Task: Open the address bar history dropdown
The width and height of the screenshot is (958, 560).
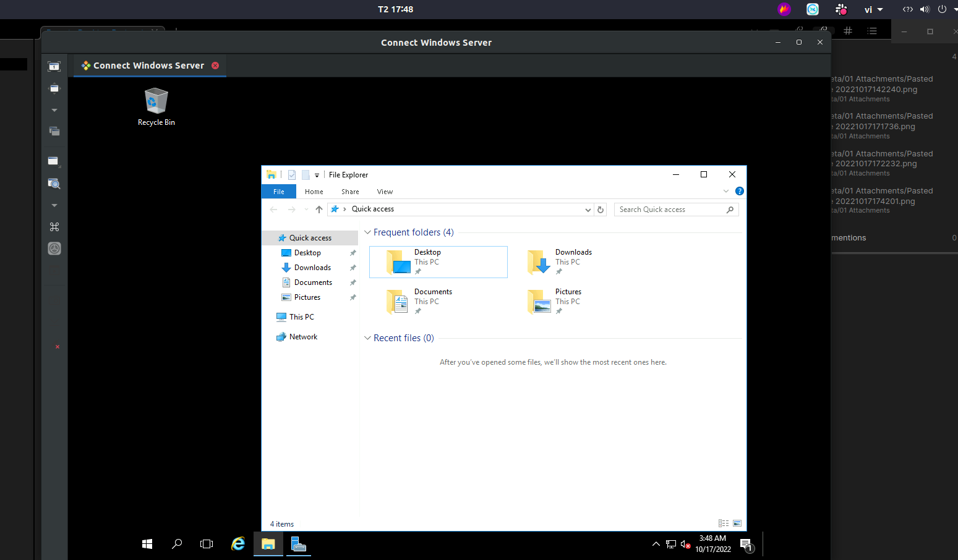Action: coord(588,210)
